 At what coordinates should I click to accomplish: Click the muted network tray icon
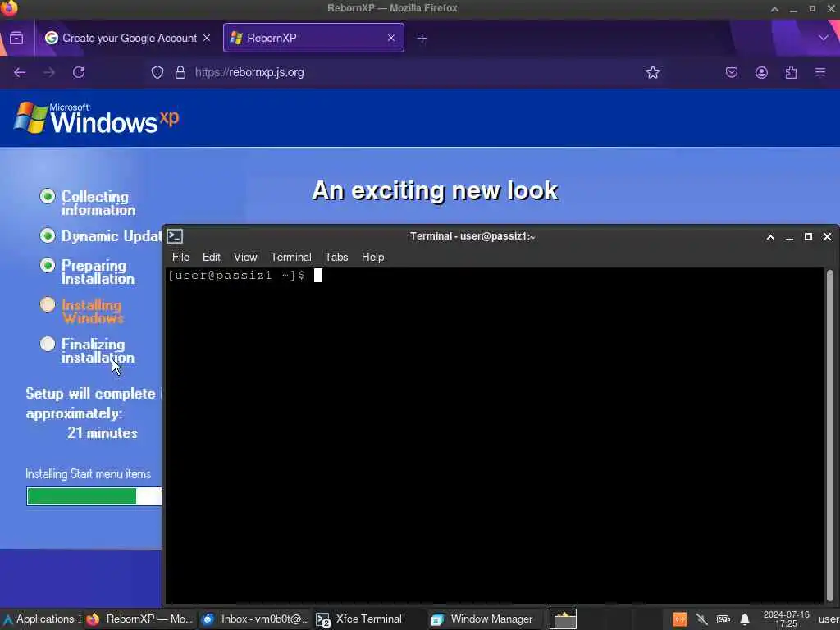tap(702, 619)
